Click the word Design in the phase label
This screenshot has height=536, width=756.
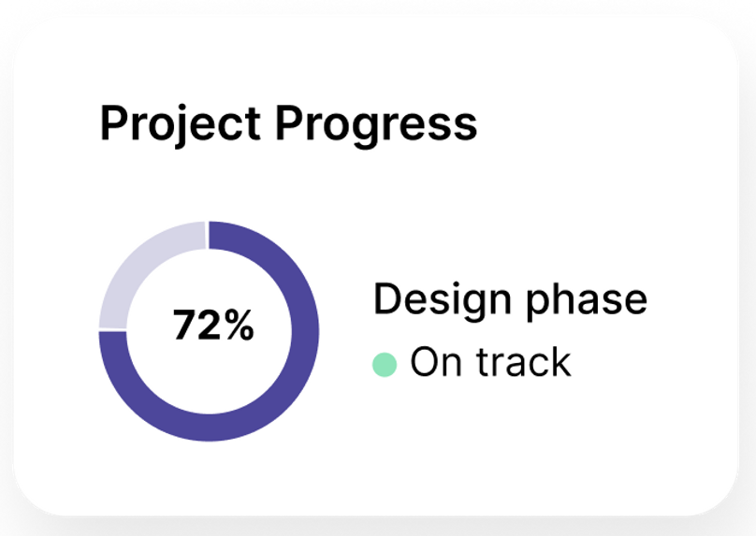click(x=443, y=302)
